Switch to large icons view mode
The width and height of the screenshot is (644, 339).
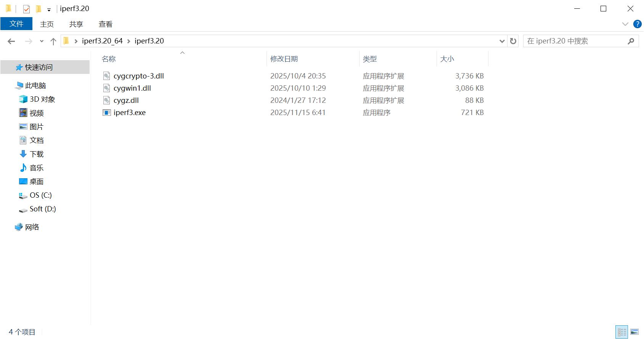pyautogui.click(x=634, y=332)
